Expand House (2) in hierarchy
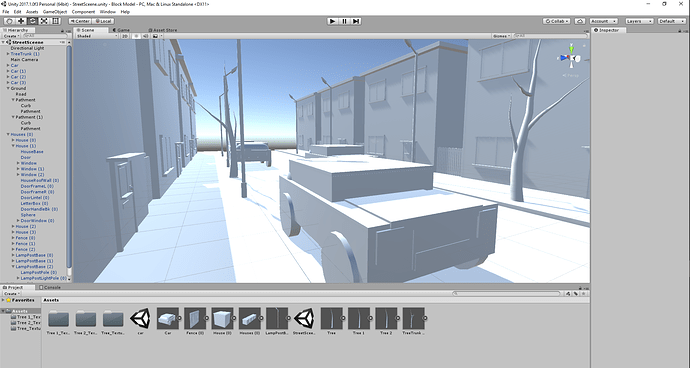The width and height of the screenshot is (690, 368). [x=13, y=226]
